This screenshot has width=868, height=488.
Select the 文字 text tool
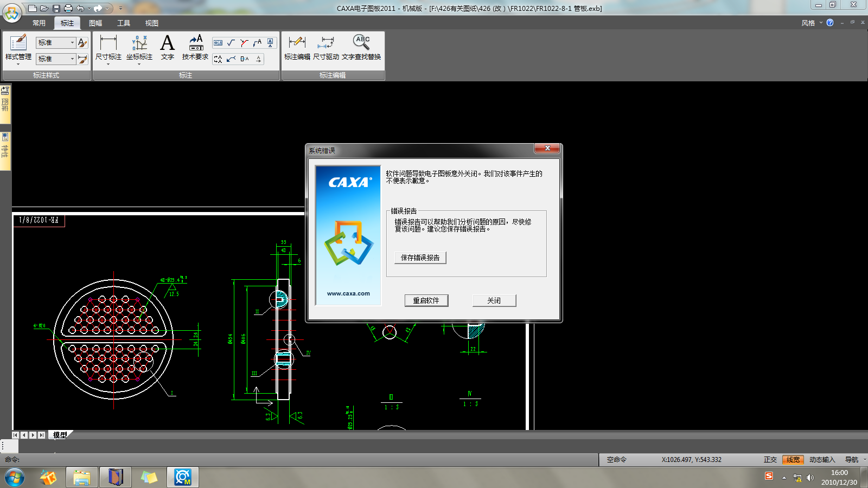(x=168, y=48)
